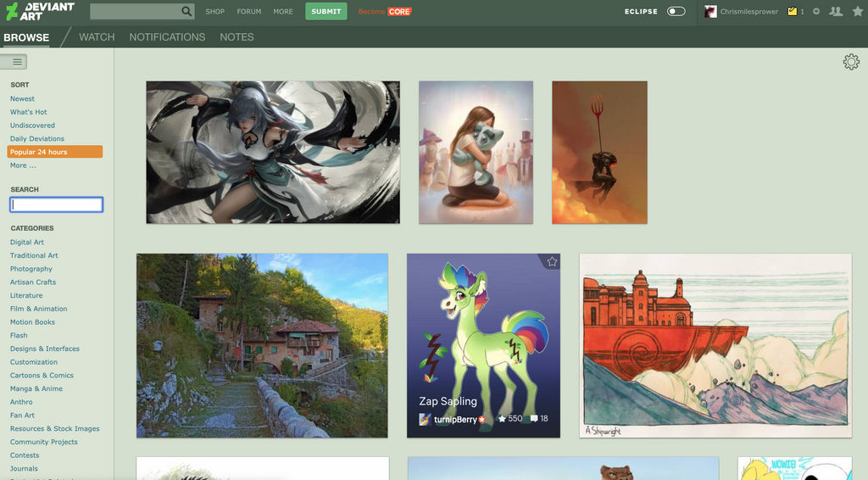Select Popular 24 hours sort
This screenshot has height=480, width=868.
pyautogui.click(x=55, y=152)
